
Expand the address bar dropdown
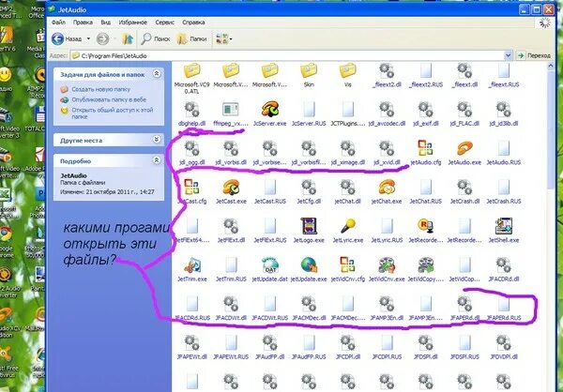pos(508,55)
